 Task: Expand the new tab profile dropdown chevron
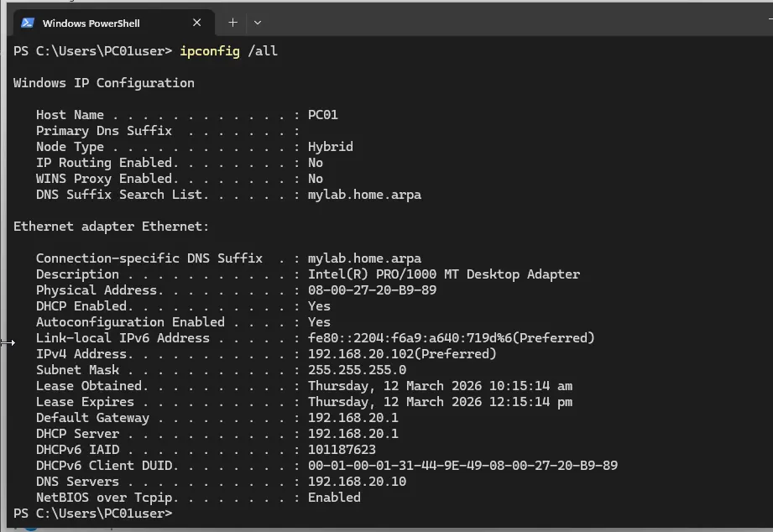coord(258,23)
